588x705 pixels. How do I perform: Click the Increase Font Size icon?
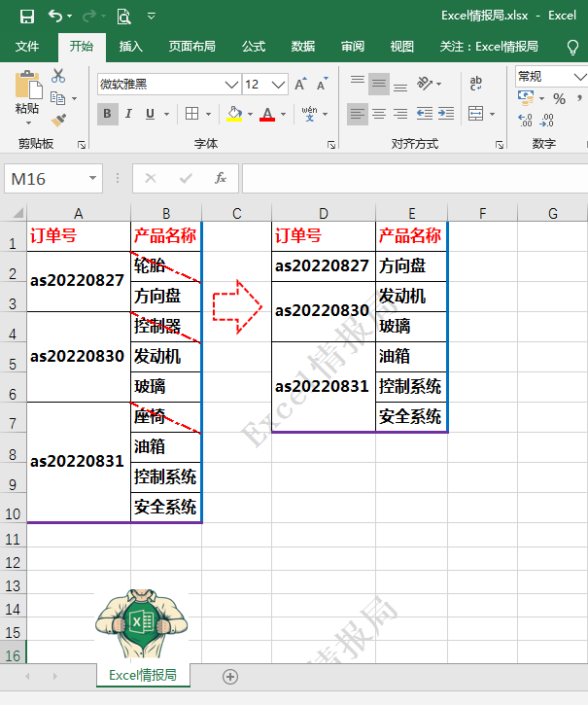click(x=301, y=85)
